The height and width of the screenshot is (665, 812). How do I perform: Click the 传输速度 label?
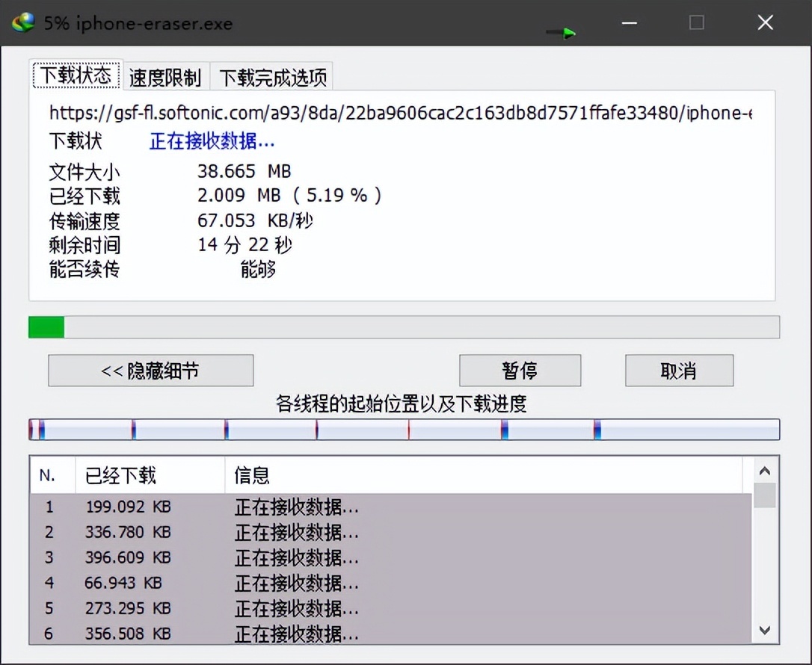pos(84,221)
